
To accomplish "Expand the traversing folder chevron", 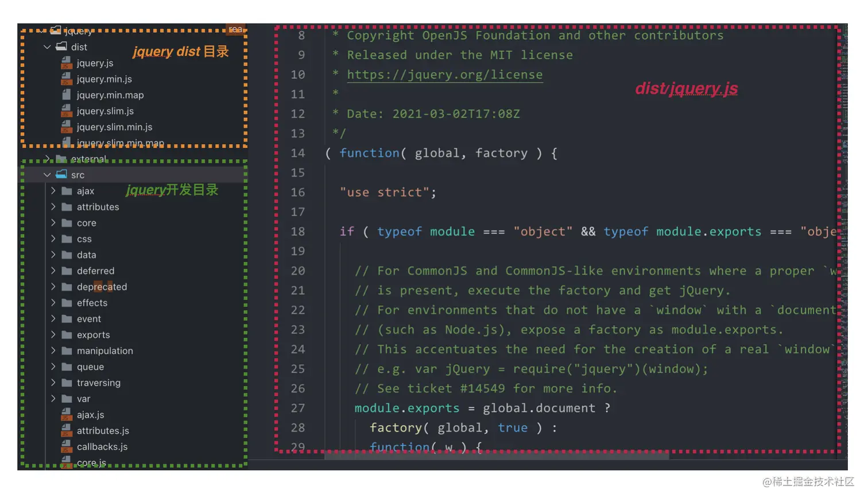I will [x=53, y=383].
